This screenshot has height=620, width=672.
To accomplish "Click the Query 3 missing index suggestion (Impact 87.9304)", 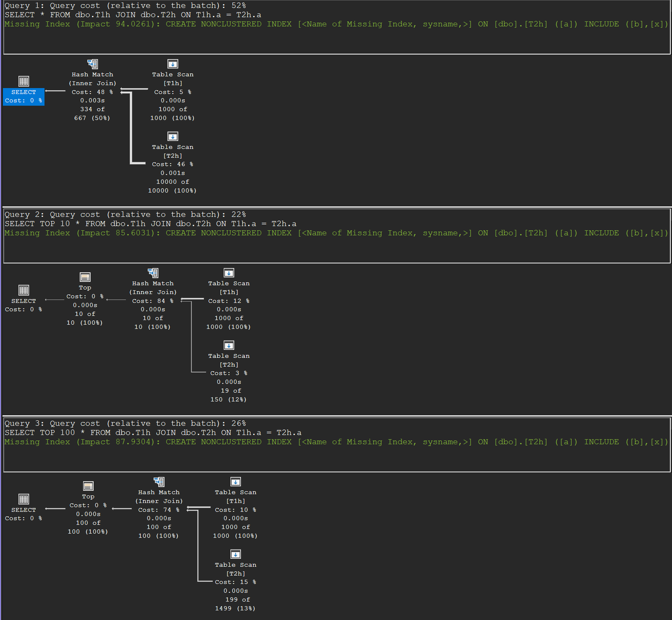I will [x=336, y=442].
